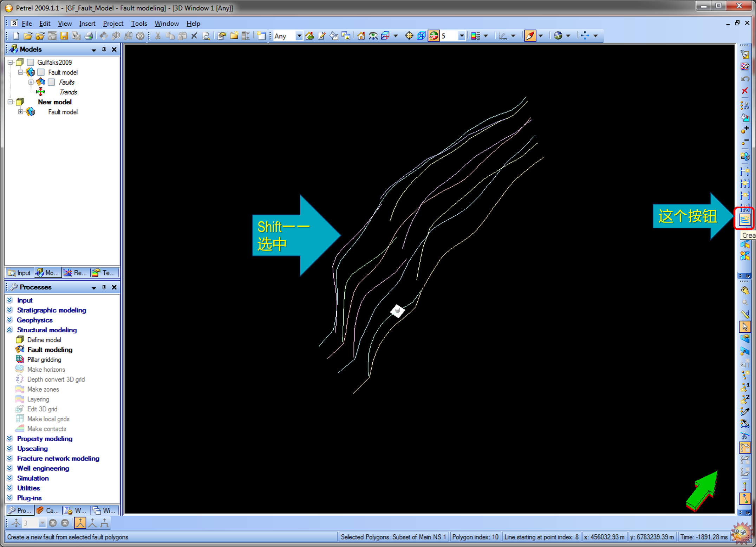This screenshot has height=547, width=756.
Task: Open the Project menu
Action: pyautogui.click(x=113, y=24)
